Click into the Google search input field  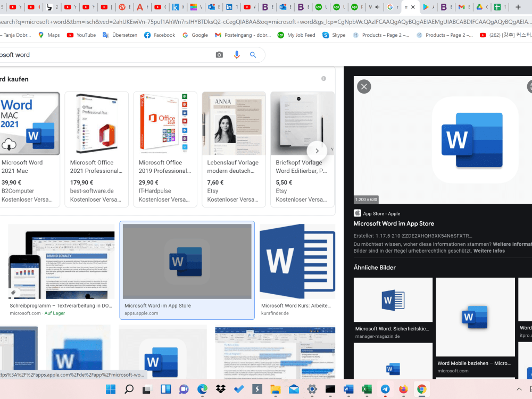coord(105,55)
